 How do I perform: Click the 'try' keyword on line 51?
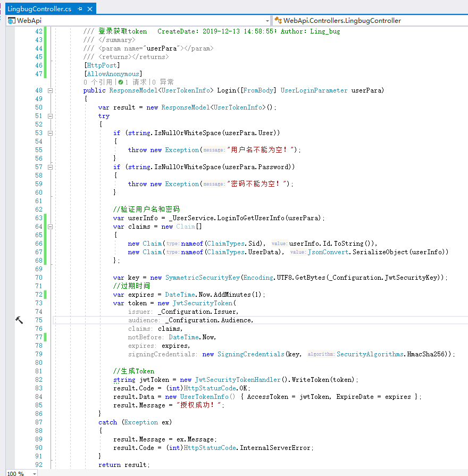click(104, 116)
